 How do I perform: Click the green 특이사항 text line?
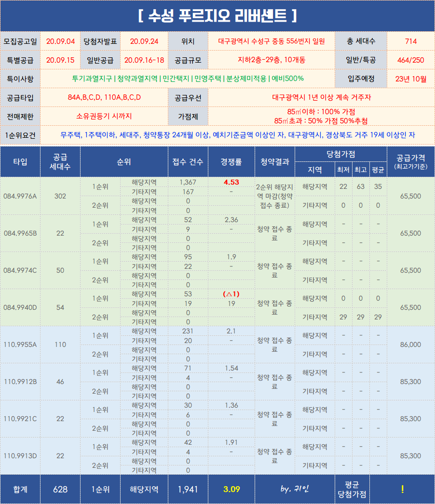[x=188, y=79]
